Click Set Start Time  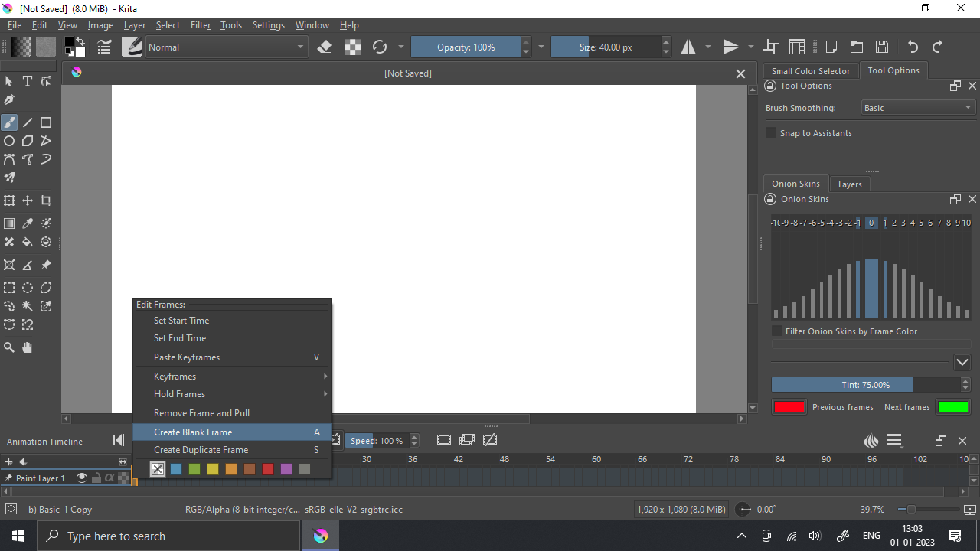click(232, 321)
